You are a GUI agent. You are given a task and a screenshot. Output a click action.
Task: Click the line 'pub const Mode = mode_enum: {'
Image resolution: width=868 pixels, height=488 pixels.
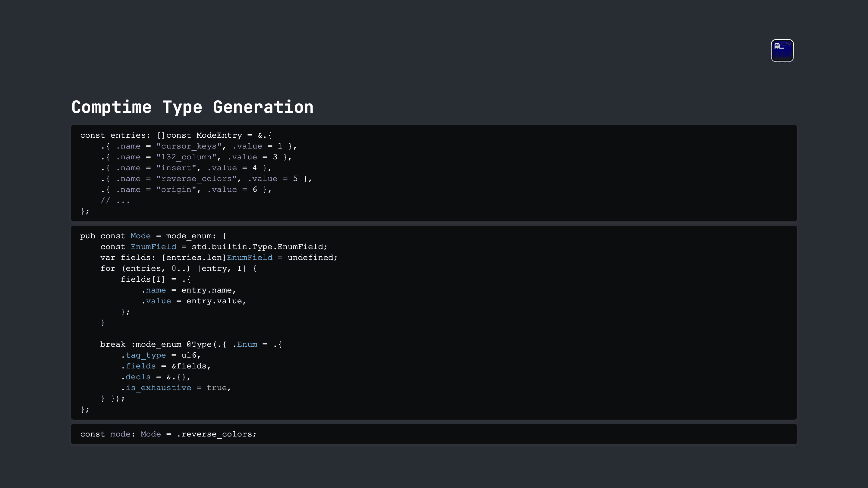tap(153, 236)
